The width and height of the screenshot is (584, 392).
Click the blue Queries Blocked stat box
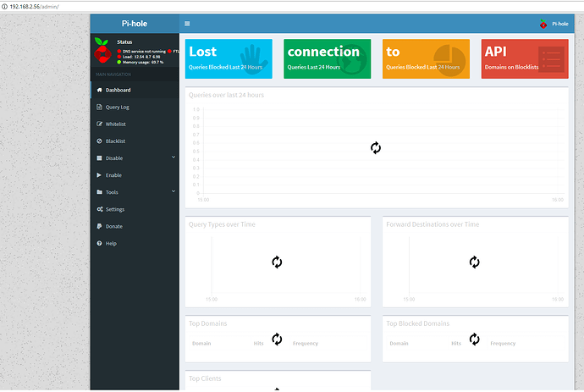tap(229, 58)
